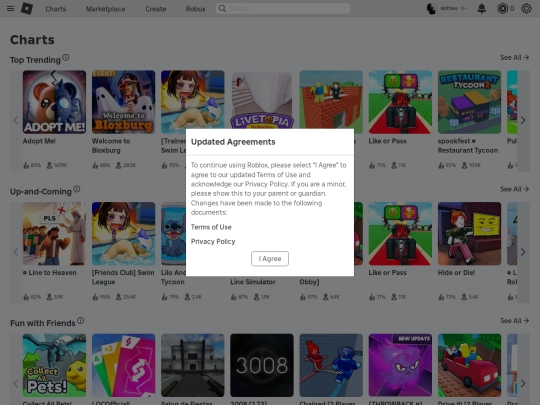This screenshot has height=405, width=540.
Task: Move Top Trending carousel to the right
Action: click(x=523, y=120)
